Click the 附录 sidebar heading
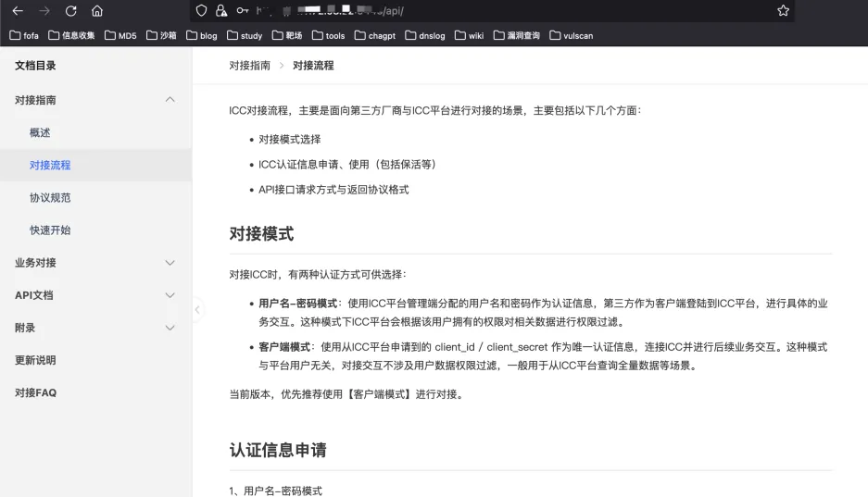This screenshot has width=868, height=497. 25,328
